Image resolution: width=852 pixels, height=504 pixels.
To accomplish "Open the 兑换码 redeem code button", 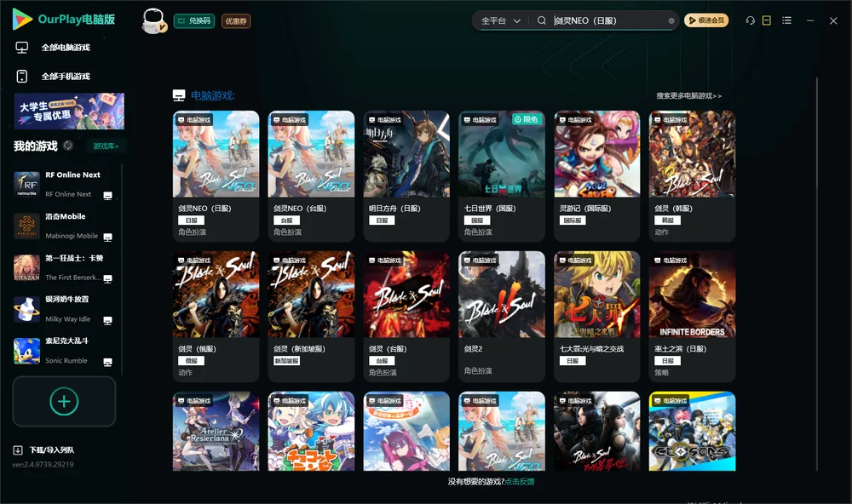I will (x=194, y=20).
